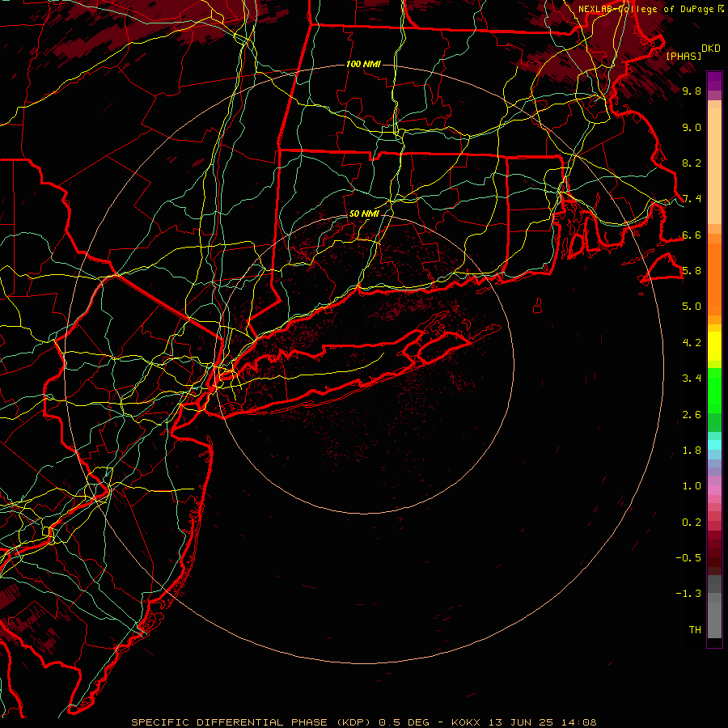728x728 pixels.
Task: Pick the purple band atop the color scale
Action: pyautogui.click(x=714, y=81)
